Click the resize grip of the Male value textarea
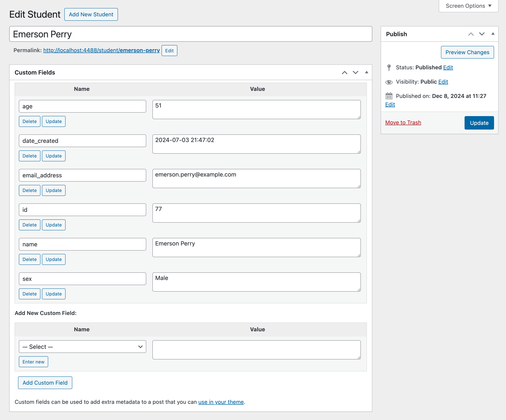Viewport: 506px width, 420px height. click(359, 290)
